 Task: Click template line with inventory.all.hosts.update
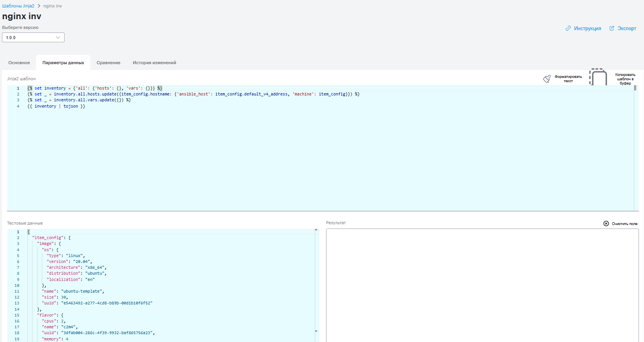coord(194,94)
